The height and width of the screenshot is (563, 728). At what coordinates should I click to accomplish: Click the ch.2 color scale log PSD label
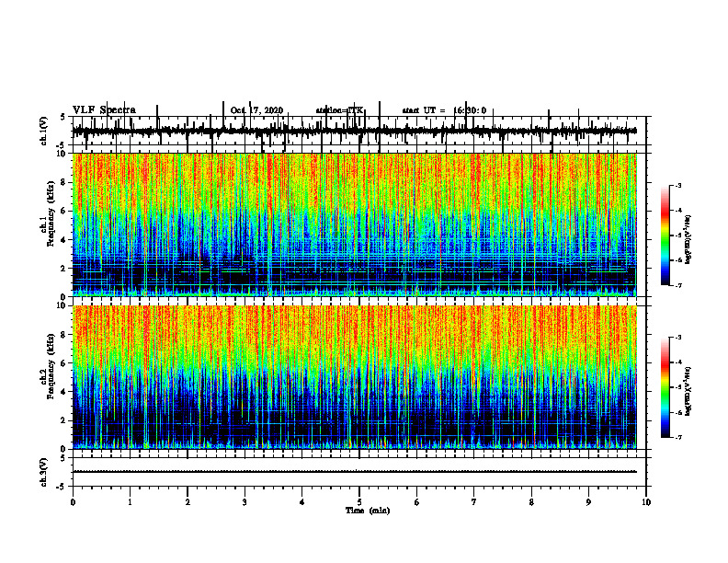[x=688, y=391]
